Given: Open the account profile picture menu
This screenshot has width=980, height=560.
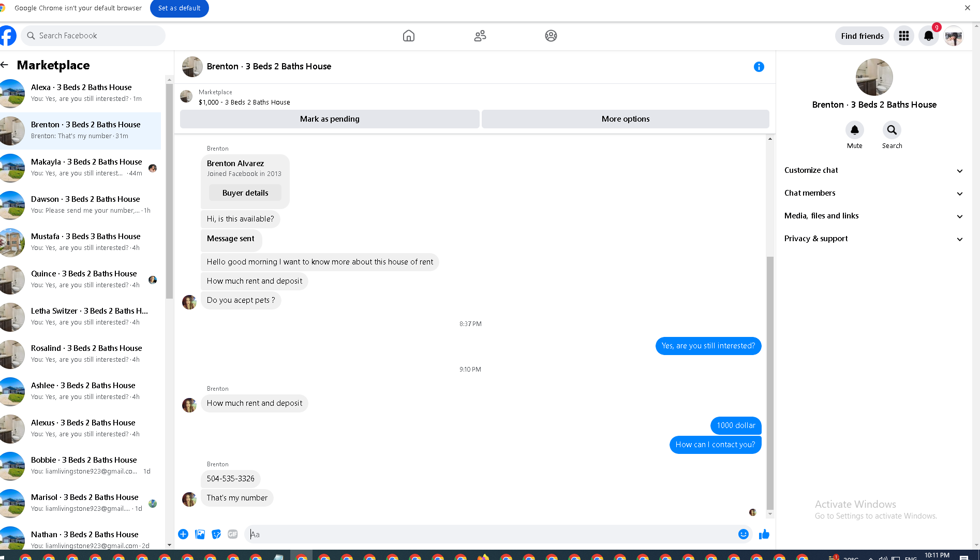Looking at the screenshot, I should (954, 36).
